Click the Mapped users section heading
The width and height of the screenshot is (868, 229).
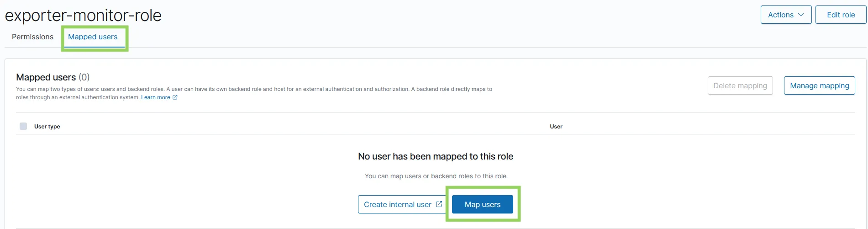[x=46, y=77]
